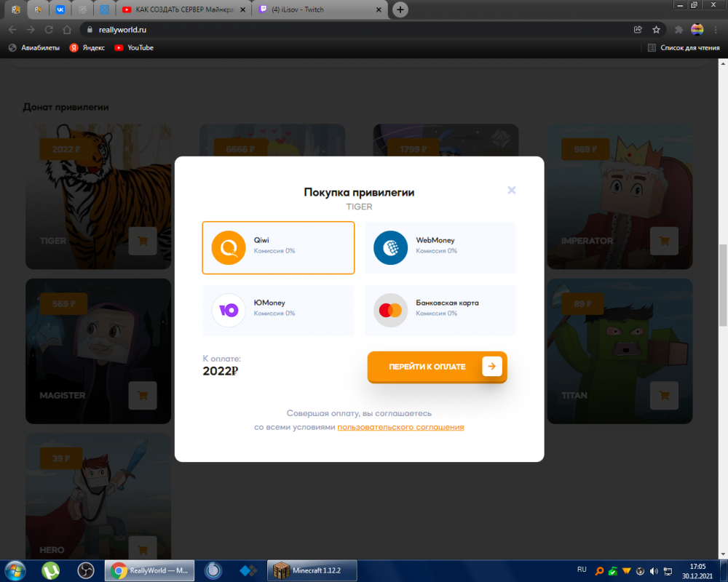Open Список для чтения reading list

coord(684,48)
